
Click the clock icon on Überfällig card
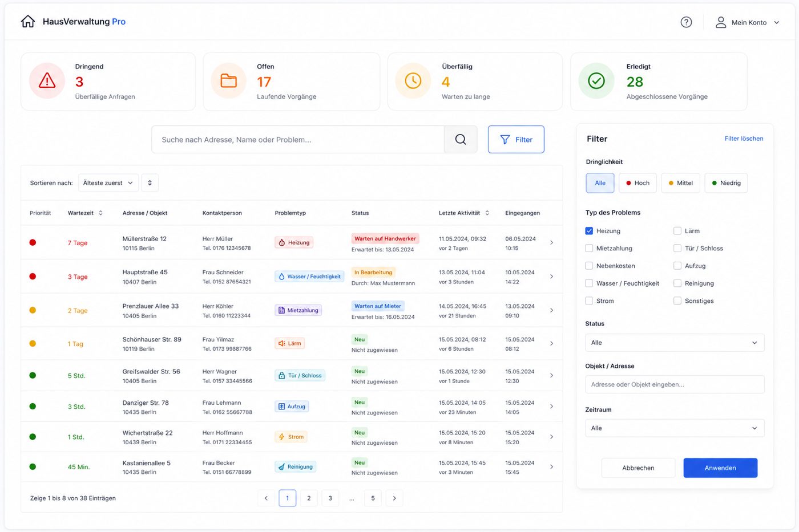(413, 81)
